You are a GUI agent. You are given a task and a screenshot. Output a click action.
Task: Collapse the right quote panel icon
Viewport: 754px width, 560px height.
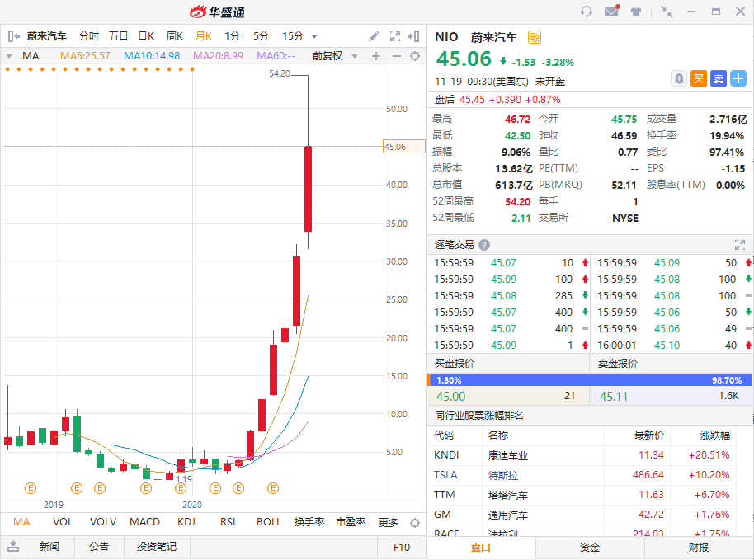pos(413,36)
